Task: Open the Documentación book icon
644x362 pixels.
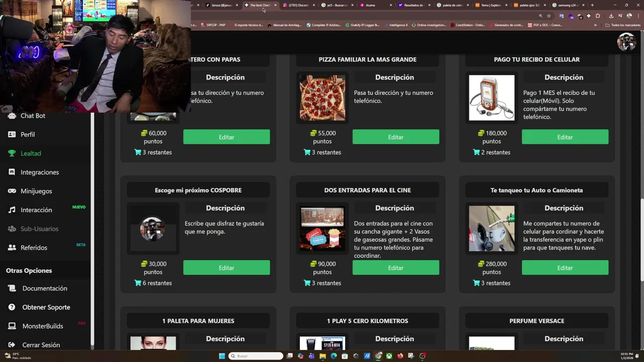Action: point(12,288)
